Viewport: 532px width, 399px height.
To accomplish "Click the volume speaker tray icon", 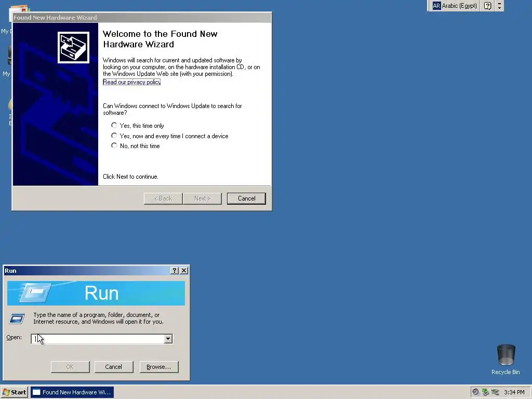I will (476, 392).
